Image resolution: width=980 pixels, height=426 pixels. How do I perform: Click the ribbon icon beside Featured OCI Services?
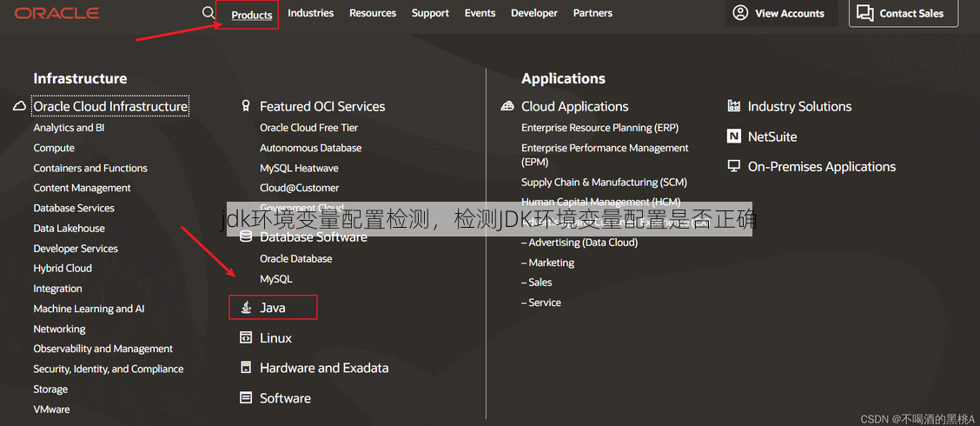pos(246,106)
